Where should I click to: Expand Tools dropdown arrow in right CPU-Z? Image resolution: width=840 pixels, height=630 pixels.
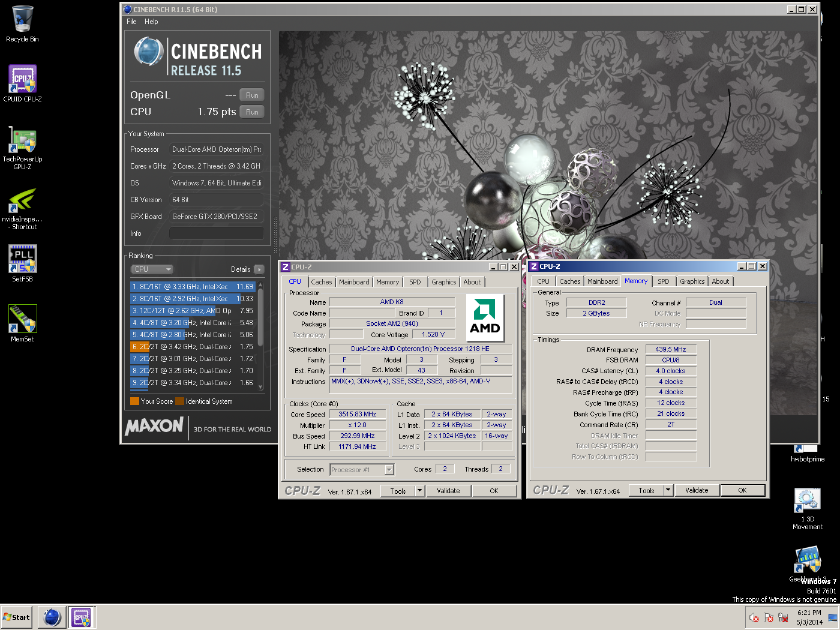coord(668,490)
